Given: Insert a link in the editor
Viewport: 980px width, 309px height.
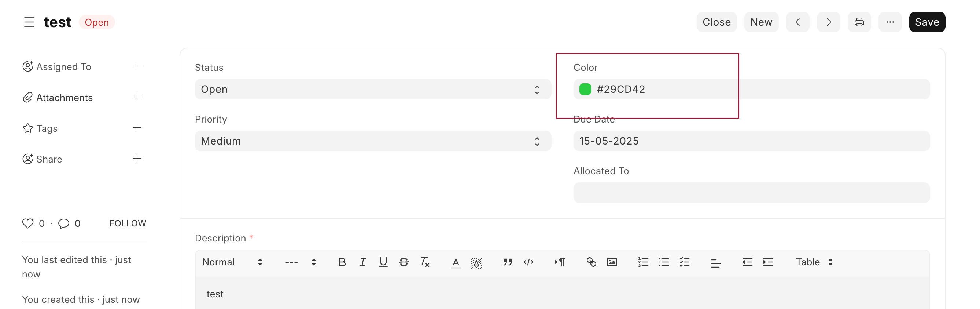Looking at the screenshot, I should (591, 262).
